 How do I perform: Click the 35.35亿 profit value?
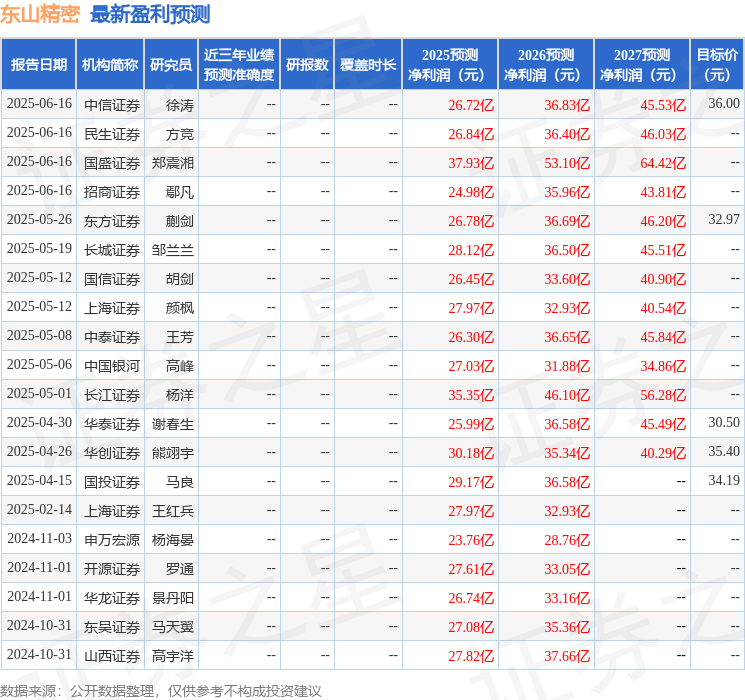471,395
